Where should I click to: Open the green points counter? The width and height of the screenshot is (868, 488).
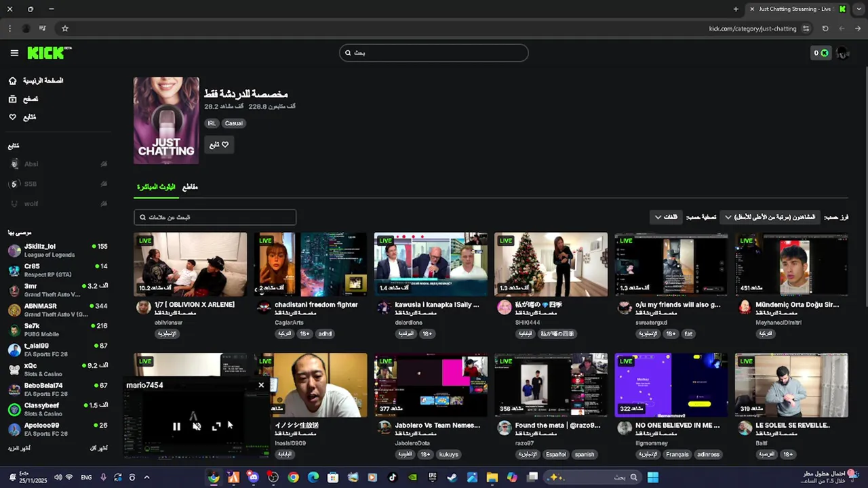[821, 53]
